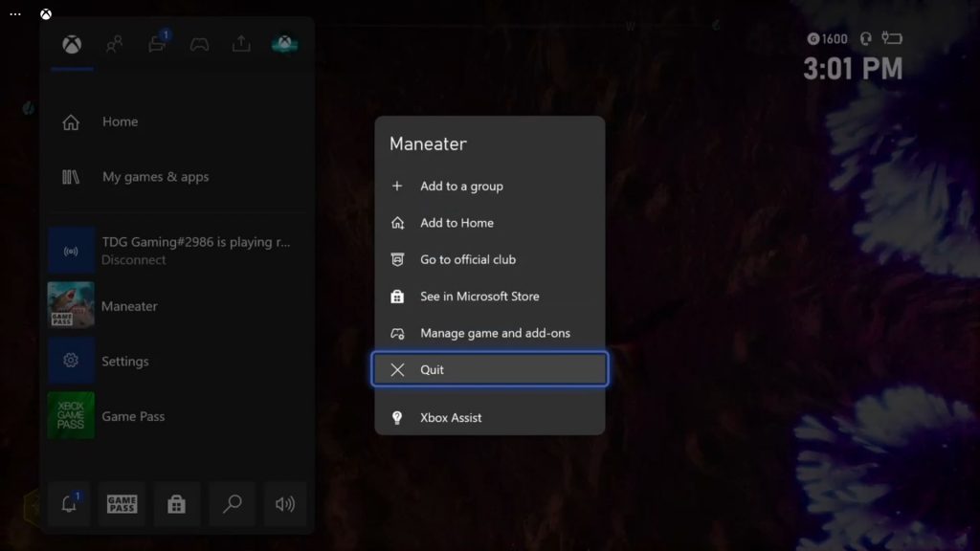Click the 3:01 PM clock
The height and width of the screenshot is (551, 980).
(x=853, y=69)
